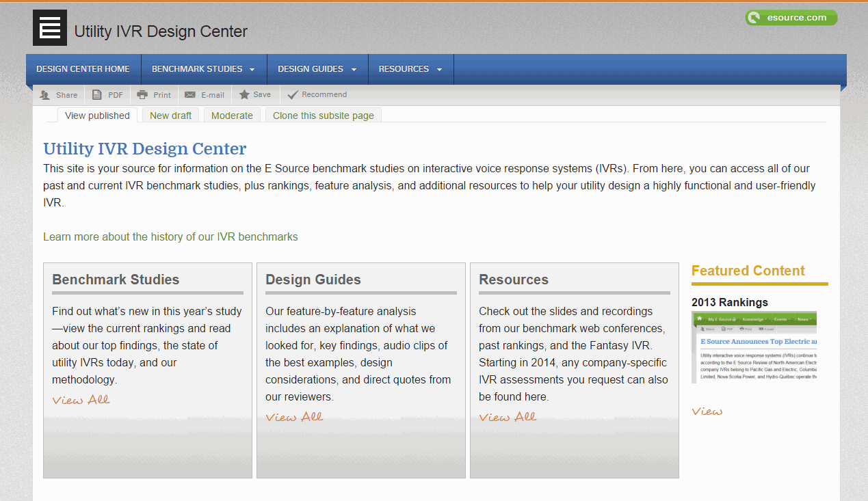Click View under Featured Content
This screenshot has height=501, width=868.
coord(707,411)
